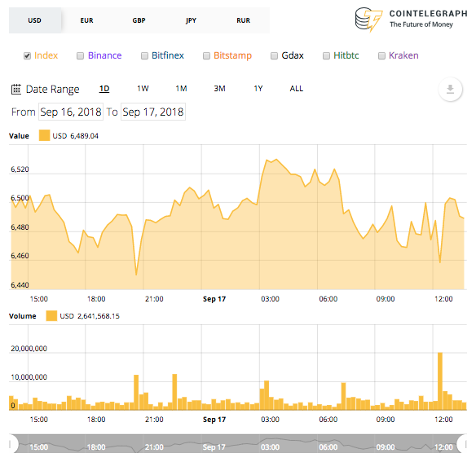This screenshot has height=462, width=476.
Task: Click the Kraken label
Action: coord(403,55)
